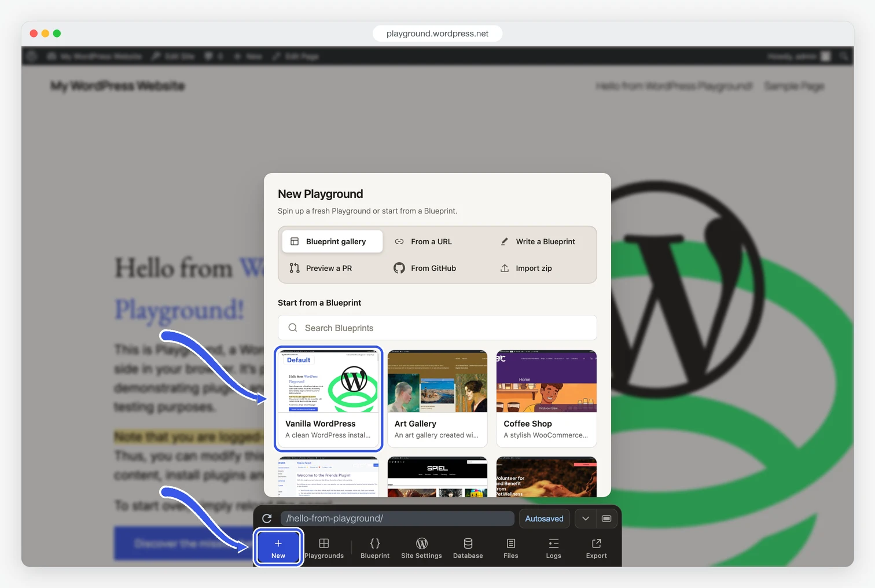Screen dimensions: 875x588
Task: Click the 'Start from a Blueprint' label
Action: click(x=319, y=303)
